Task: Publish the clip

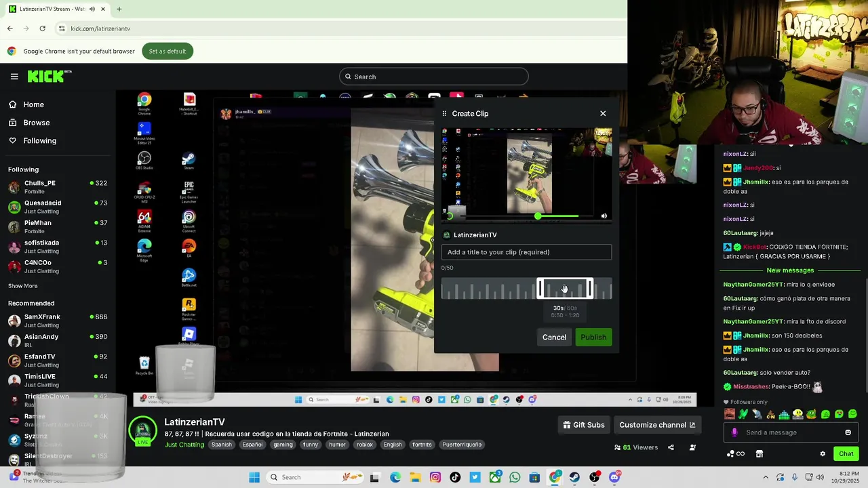Action: tap(593, 337)
